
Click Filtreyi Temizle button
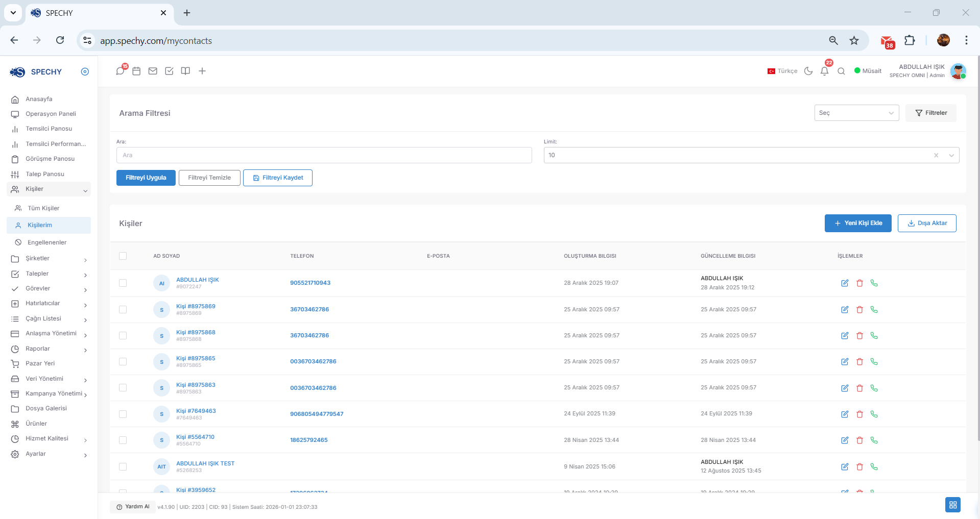click(209, 178)
